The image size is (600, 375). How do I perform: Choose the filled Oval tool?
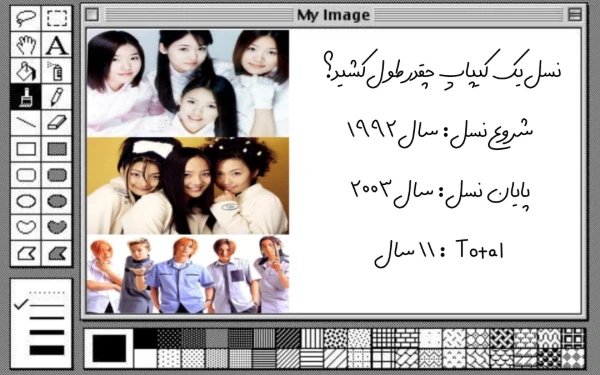[57, 201]
